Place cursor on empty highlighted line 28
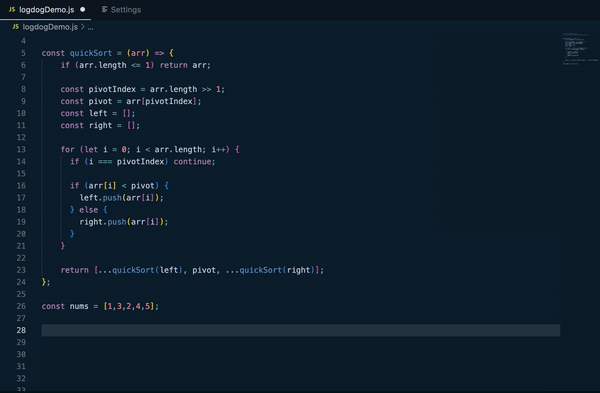 pyautogui.click(x=300, y=330)
